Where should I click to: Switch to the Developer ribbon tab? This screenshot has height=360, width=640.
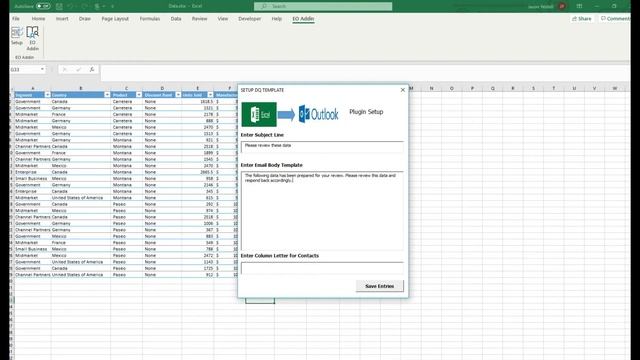[249, 19]
